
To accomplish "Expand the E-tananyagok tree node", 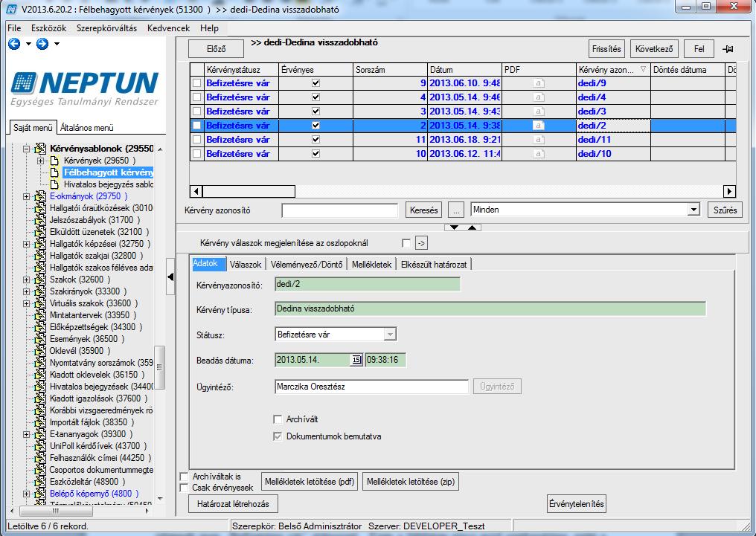I will [x=27, y=434].
